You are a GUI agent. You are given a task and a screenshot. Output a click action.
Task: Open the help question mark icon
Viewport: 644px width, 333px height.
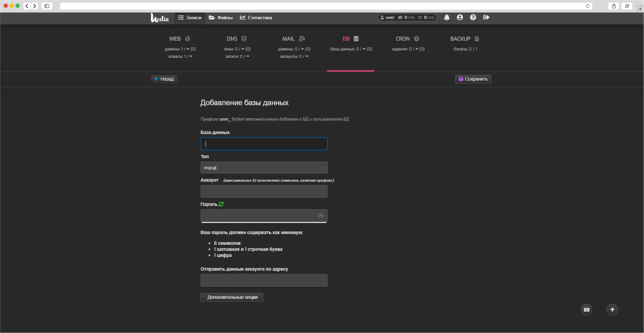pyautogui.click(x=473, y=17)
